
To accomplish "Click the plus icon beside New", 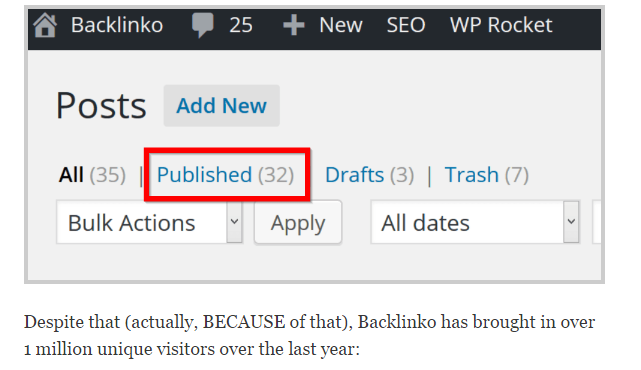I will pos(294,25).
